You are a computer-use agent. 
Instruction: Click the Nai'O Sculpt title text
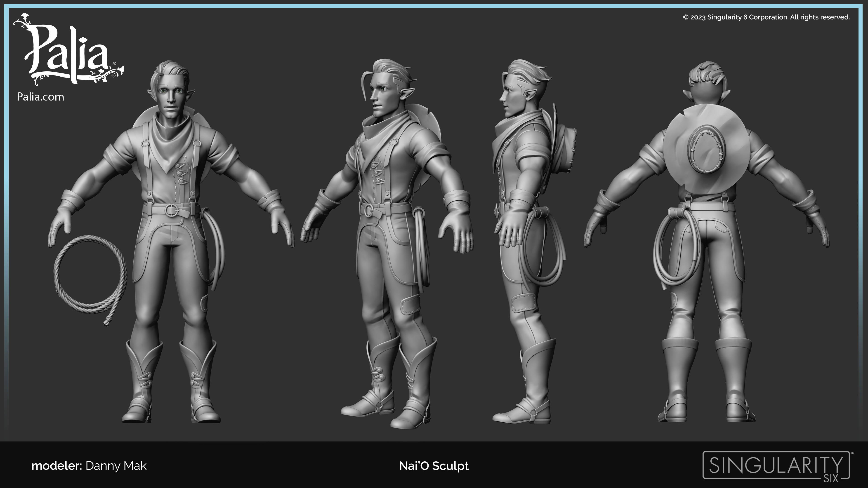coord(434,466)
